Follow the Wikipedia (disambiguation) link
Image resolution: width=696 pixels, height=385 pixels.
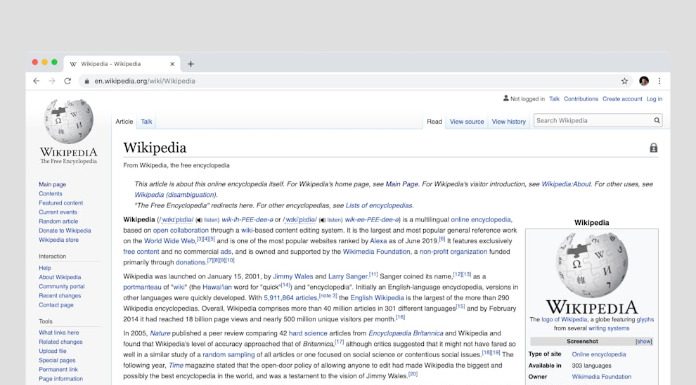(176, 194)
